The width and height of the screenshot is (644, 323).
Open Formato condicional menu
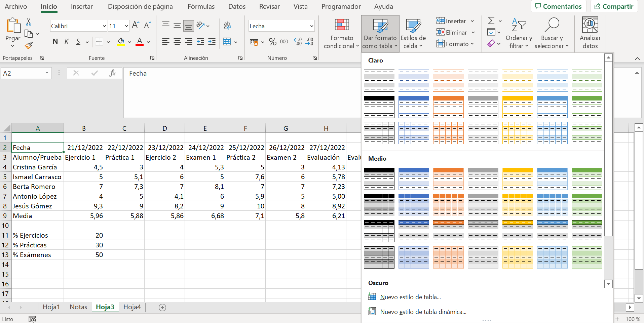click(341, 33)
